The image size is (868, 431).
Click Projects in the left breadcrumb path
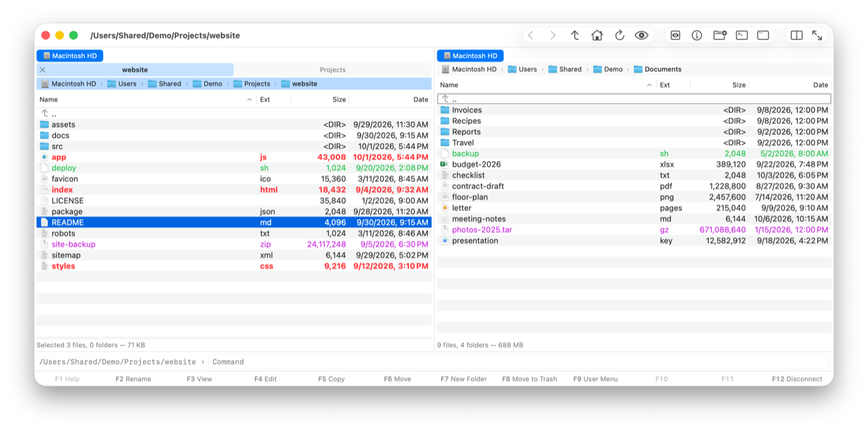pyautogui.click(x=252, y=83)
